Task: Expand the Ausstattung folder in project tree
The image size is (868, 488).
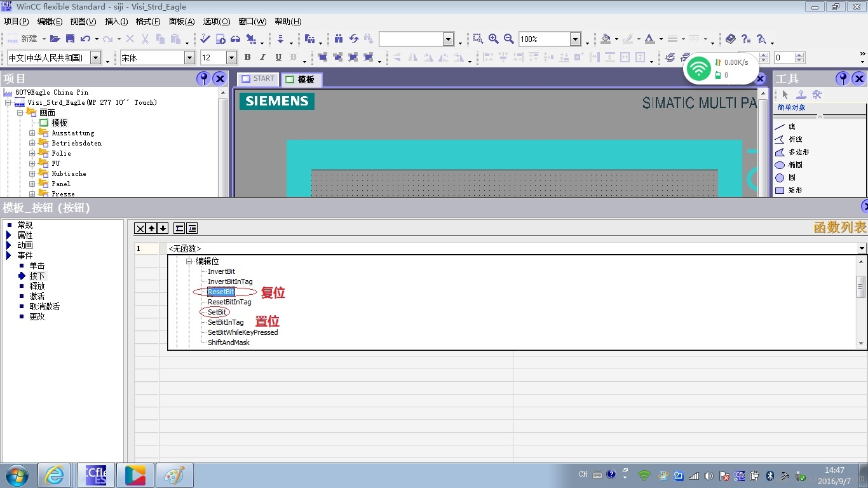Action: pyautogui.click(x=32, y=133)
